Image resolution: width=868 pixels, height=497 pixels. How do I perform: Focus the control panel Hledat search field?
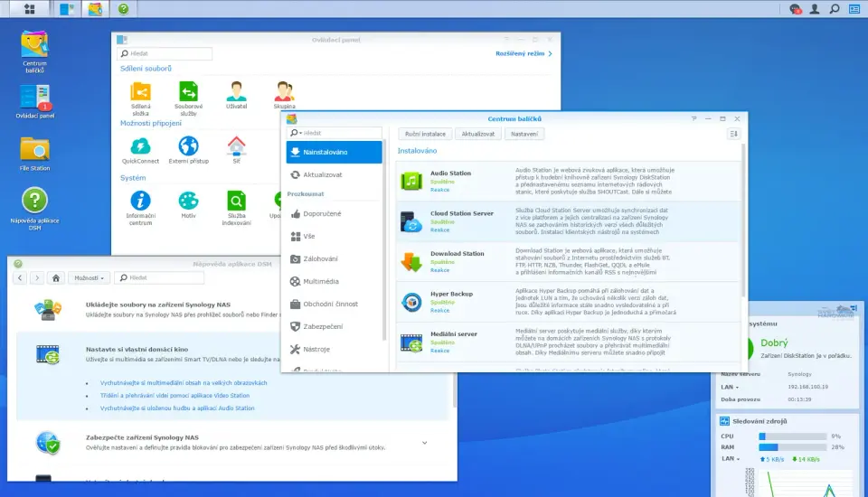pos(169,54)
